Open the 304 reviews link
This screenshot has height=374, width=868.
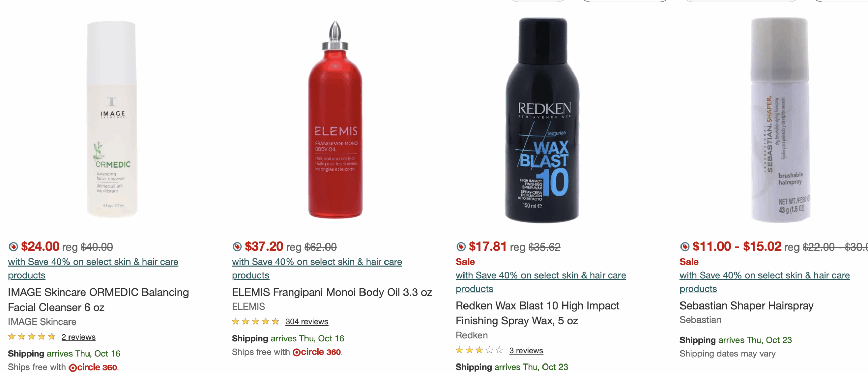[x=307, y=321]
